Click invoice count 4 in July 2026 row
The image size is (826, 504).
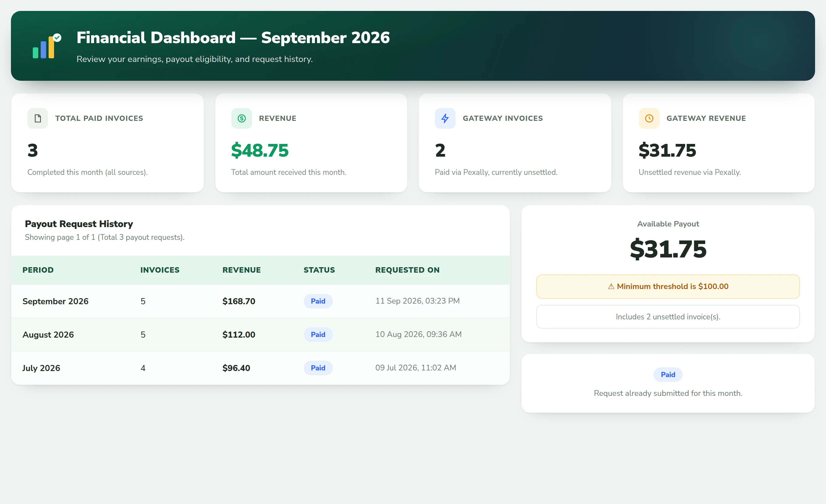click(143, 368)
